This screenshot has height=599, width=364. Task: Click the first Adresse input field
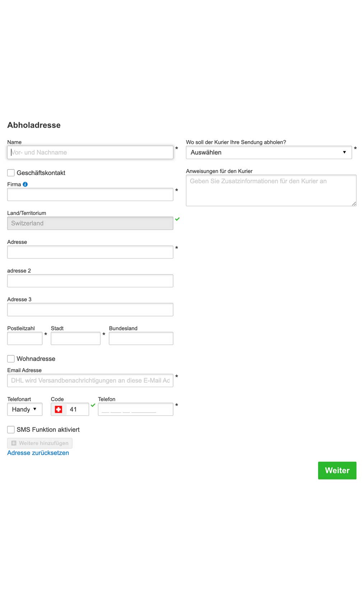pos(90,252)
